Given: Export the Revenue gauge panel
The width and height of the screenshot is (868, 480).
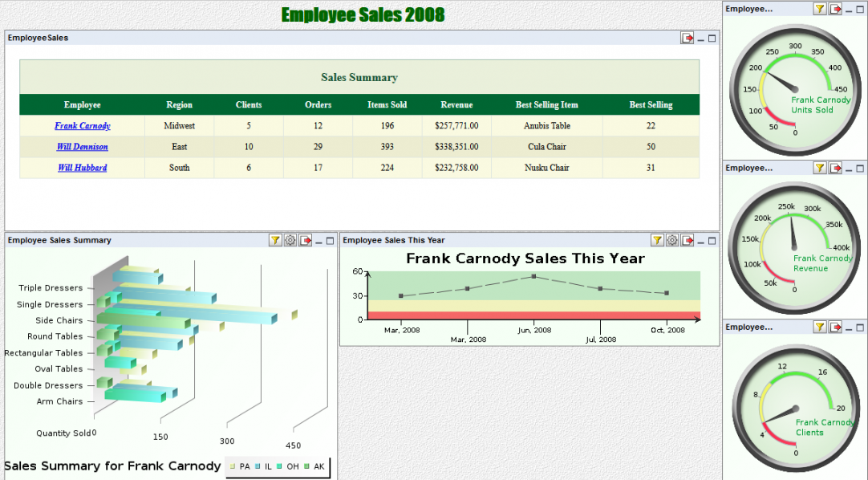Looking at the screenshot, I should pyautogui.click(x=836, y=168).
